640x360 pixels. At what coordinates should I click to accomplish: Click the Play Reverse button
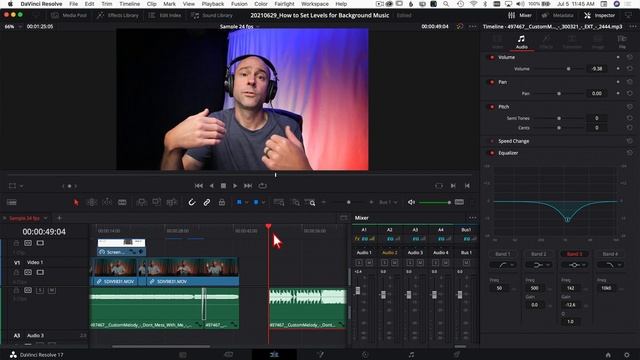pyautogui.click(x=211, y=186)
